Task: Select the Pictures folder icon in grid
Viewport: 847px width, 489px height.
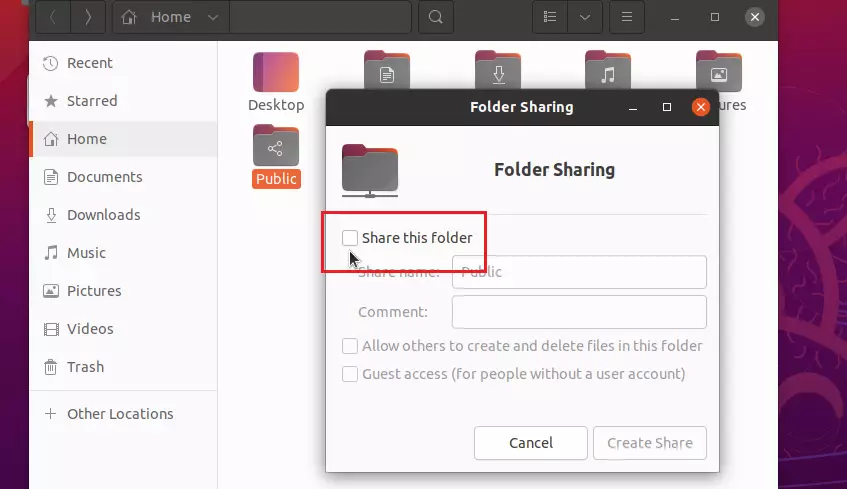Action: click(x=718, y=71)
